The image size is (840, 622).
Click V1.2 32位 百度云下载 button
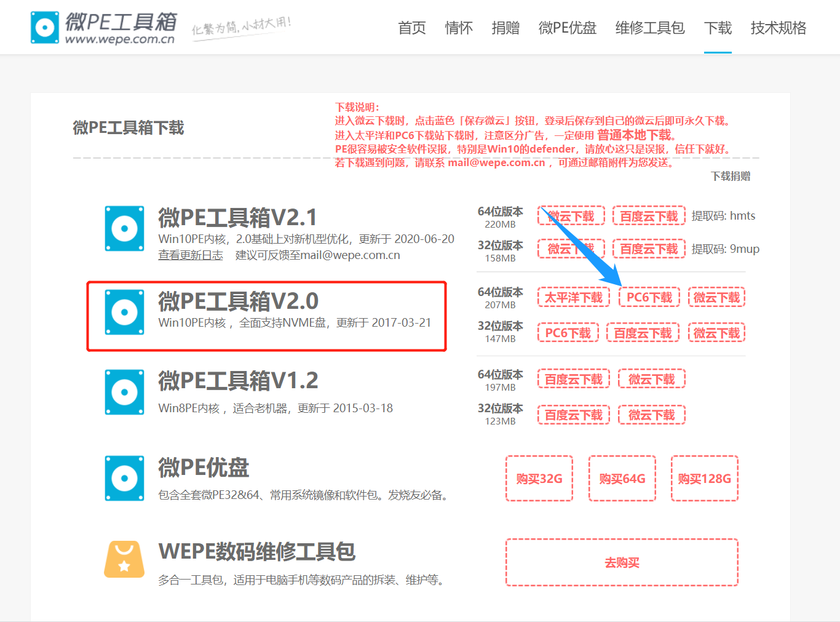[x=574, y=415]
